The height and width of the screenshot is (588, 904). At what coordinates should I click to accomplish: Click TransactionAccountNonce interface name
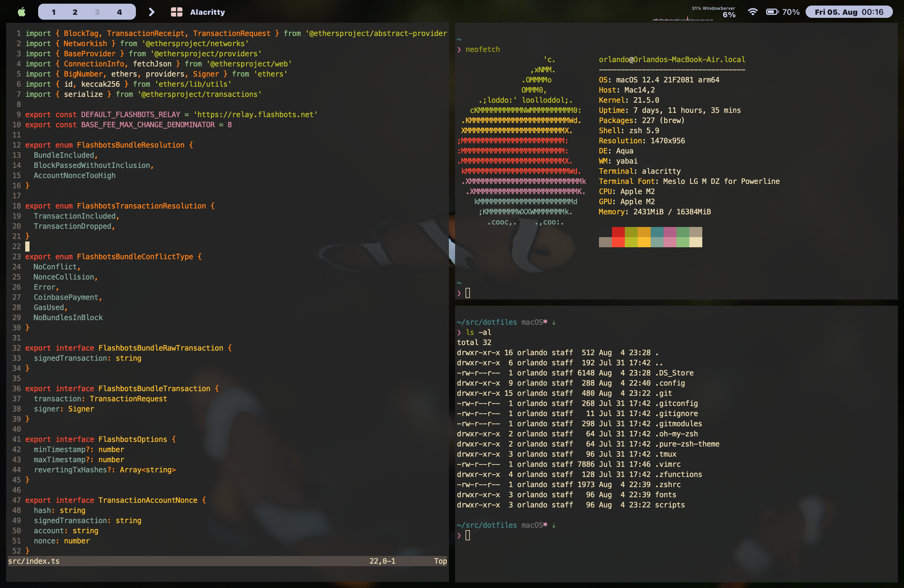click(148, 500)
